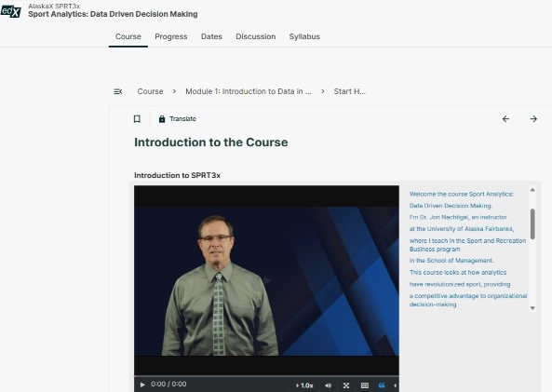Open the 1.0x playback speed menu
552x392 pixels.
[x=304, y=385]
